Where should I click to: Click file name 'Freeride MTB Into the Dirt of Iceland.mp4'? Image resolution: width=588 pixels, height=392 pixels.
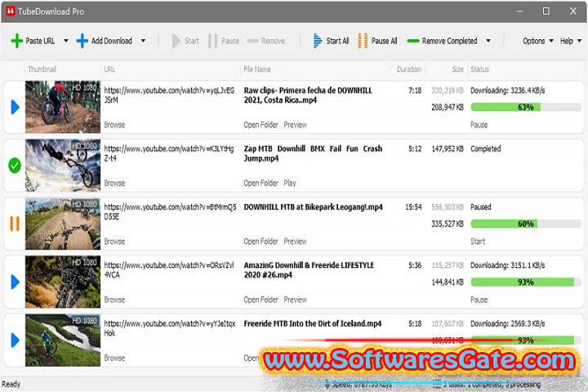(312, 323)
